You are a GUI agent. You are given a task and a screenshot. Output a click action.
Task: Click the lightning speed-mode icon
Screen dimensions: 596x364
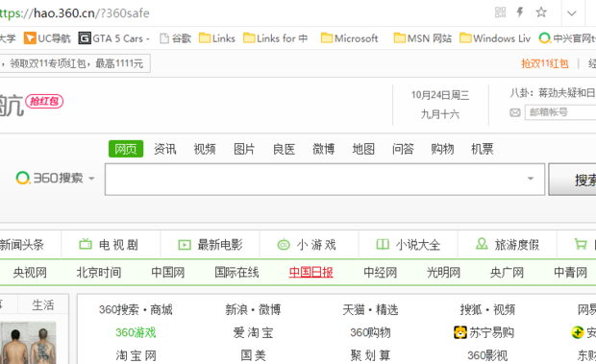point(520,12)
